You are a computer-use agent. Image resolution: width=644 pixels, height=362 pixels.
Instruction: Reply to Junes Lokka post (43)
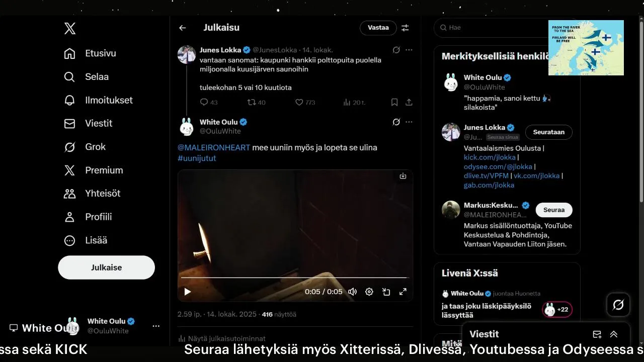(209, 102)
